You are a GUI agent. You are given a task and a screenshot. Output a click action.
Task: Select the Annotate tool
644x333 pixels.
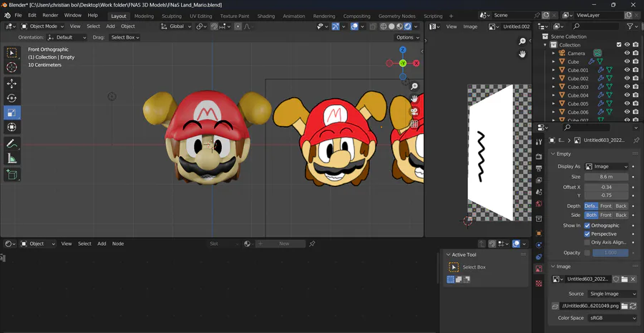[x=12, y=143]
